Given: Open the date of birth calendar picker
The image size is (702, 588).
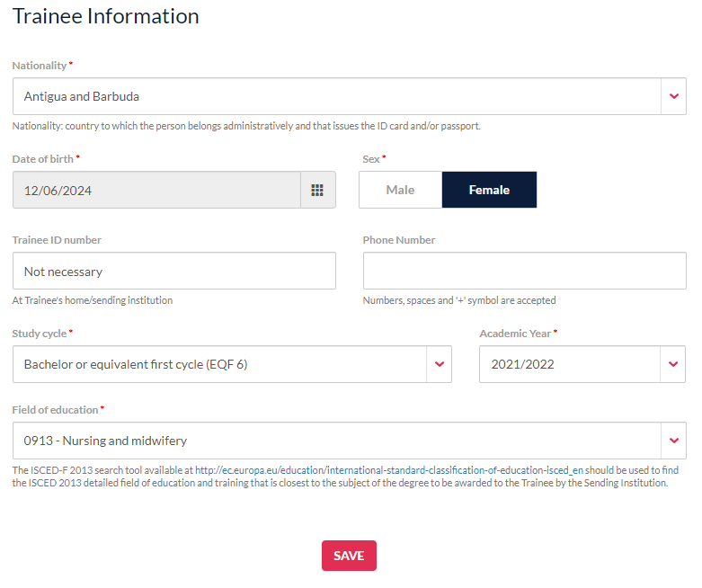Looking at the screenshot, I should pyautogui.click(x=316, y=191).
